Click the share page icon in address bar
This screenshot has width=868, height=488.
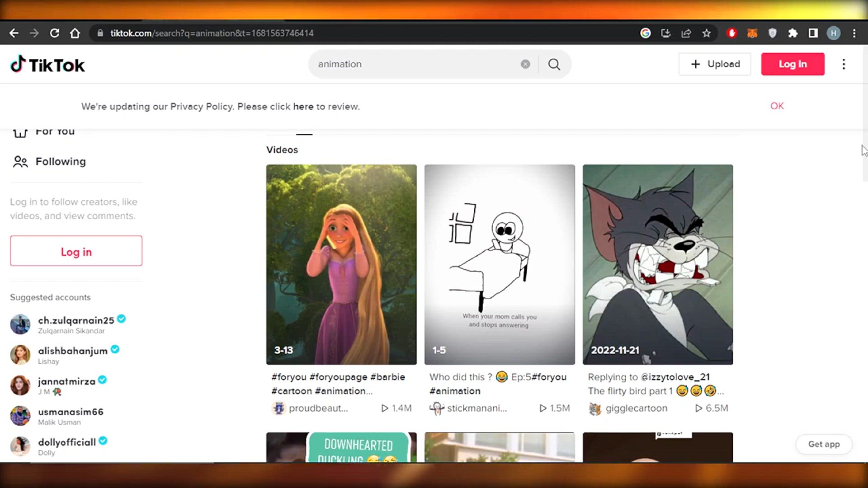[x=686, y=33]
